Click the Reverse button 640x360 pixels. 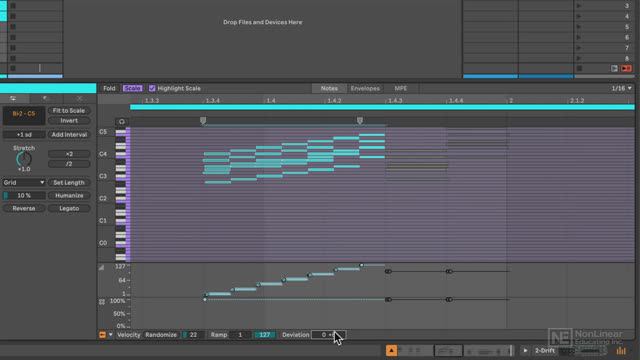[x=24, y=208]
